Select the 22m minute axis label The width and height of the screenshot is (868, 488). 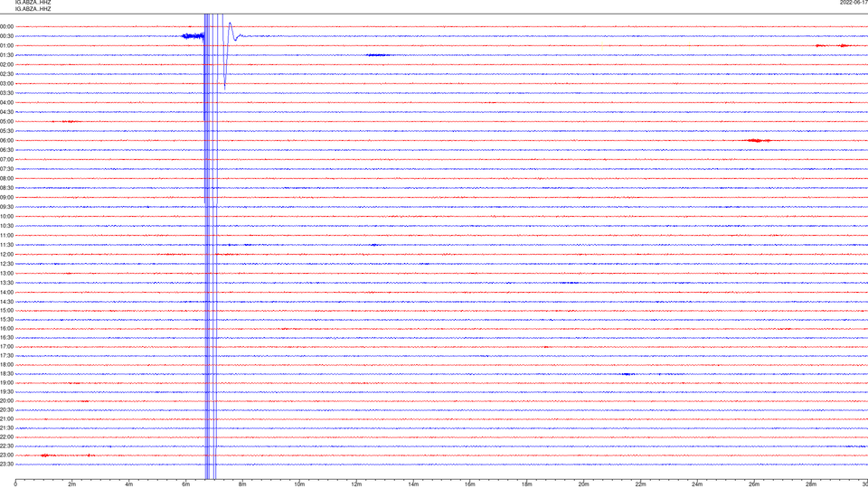640,484
